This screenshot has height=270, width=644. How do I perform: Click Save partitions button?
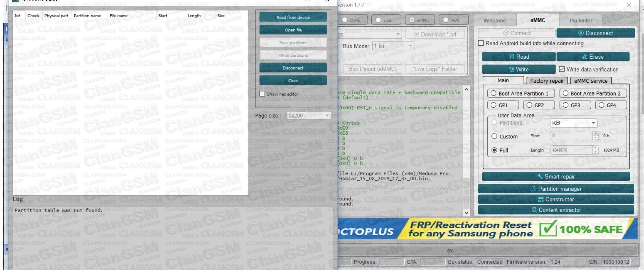click(x=293, y=43)
